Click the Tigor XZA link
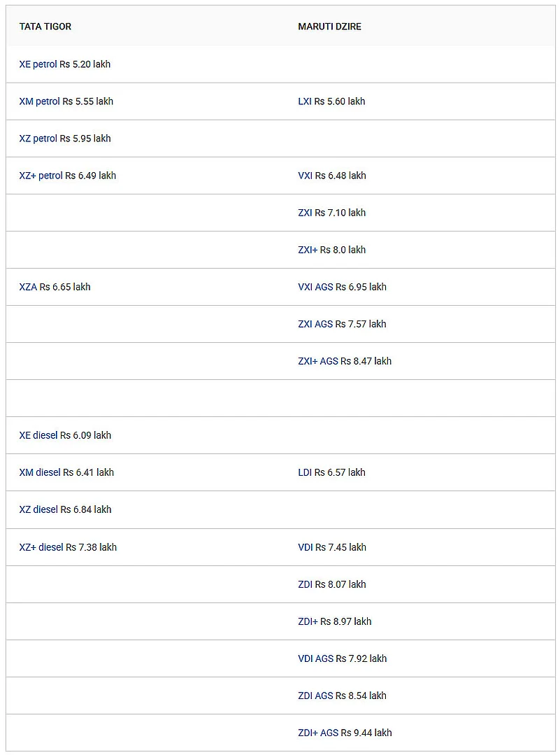 (x=28, y=287)
